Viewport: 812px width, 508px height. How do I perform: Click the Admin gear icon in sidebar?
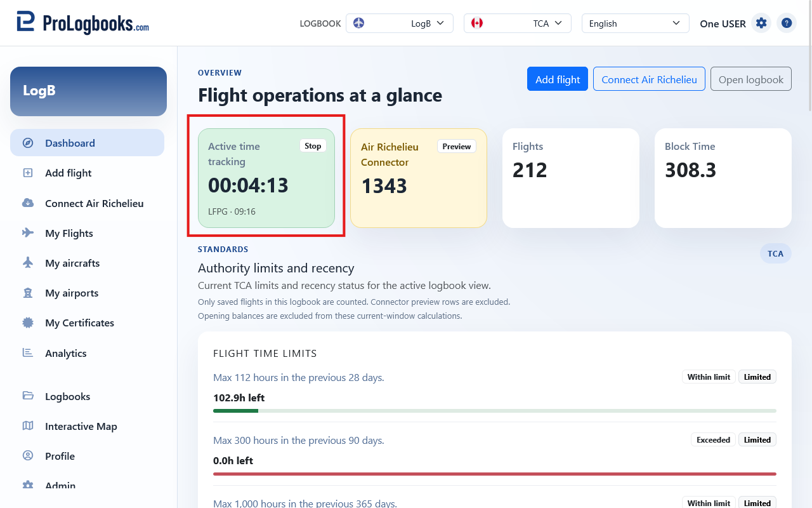tap(28, 485)
